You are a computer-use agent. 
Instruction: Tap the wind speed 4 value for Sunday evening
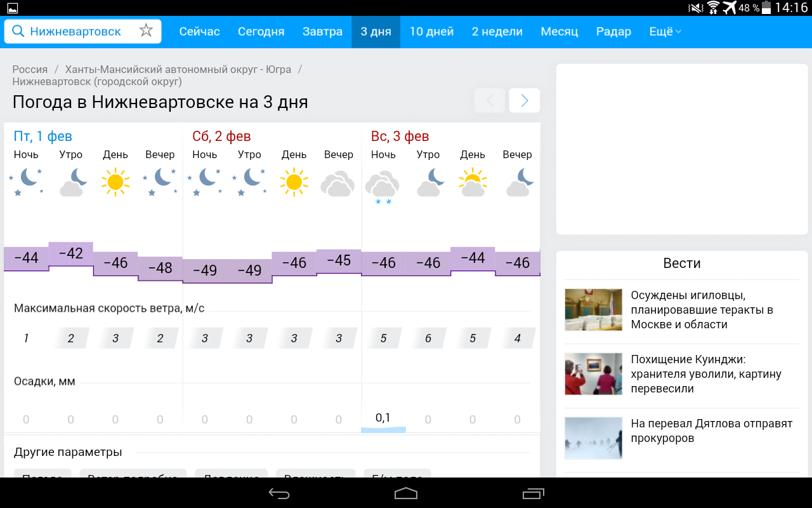(518, 338)
